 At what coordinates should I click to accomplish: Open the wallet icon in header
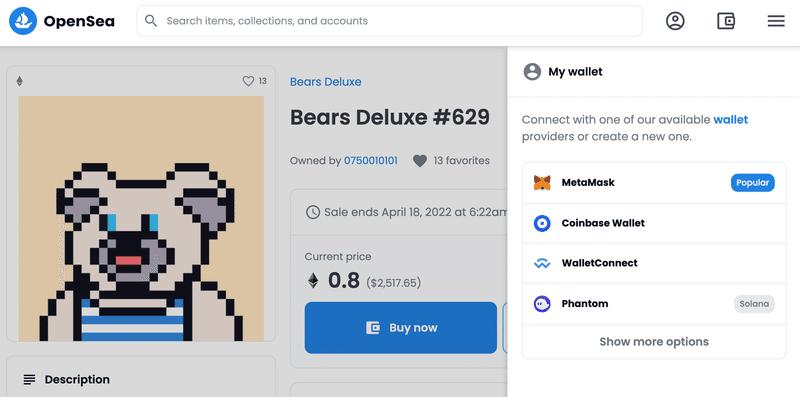pyautogui.click(x=726, y=21)
